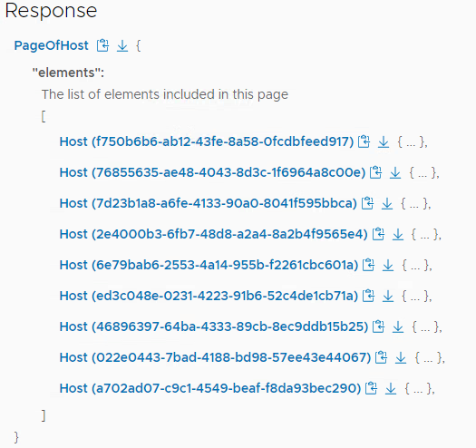The width and height of the screenshot is (476, 448).
Task: Expand collapsed braces of Host 7d23b1a8
Action: (x=414, y=203)
